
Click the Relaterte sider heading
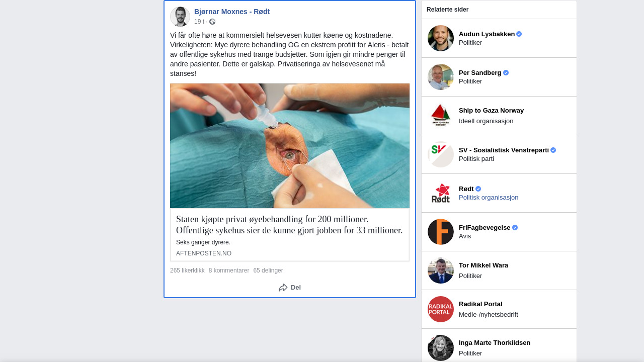point(447,10)
